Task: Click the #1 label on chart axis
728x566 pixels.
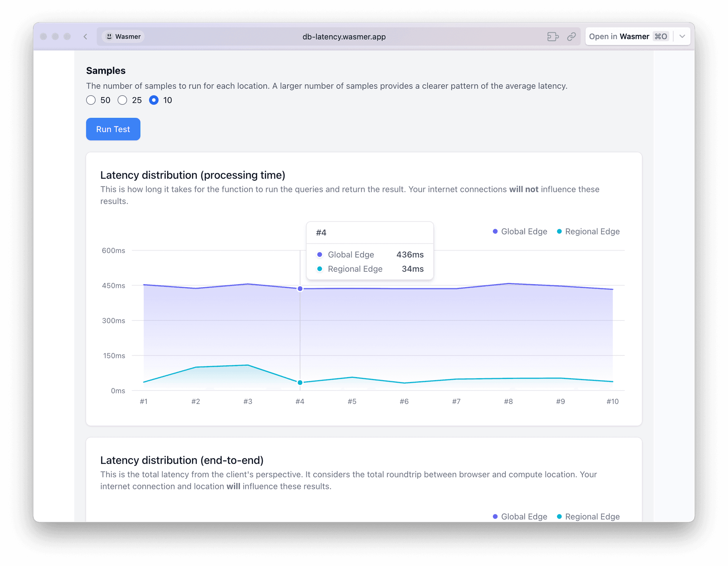Action: tap(144, 401)
